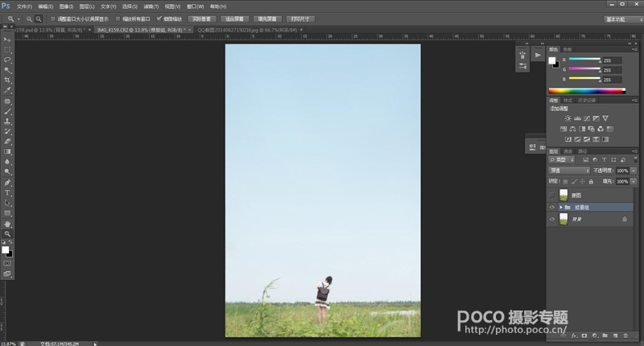Viewport: 644px width, 346px height.
Task: Open the layer filter type dropdown
Action: (x=562, y=159)
